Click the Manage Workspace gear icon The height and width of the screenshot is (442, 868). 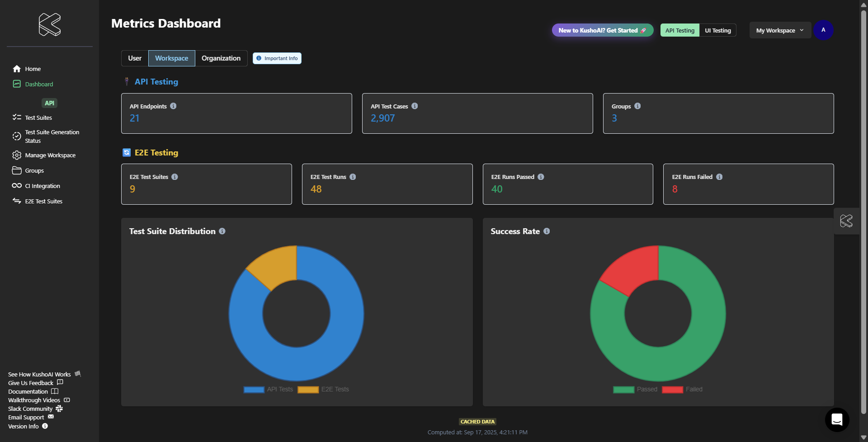17,155
